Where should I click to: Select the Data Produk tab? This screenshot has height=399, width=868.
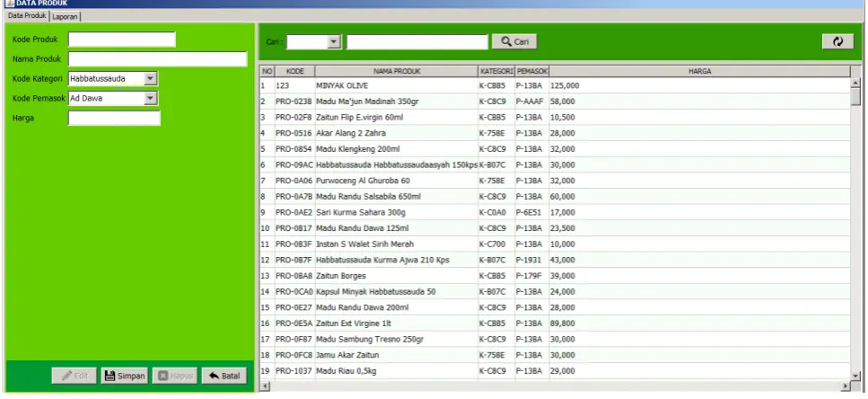pyautogui.click(x=27, y=16)
